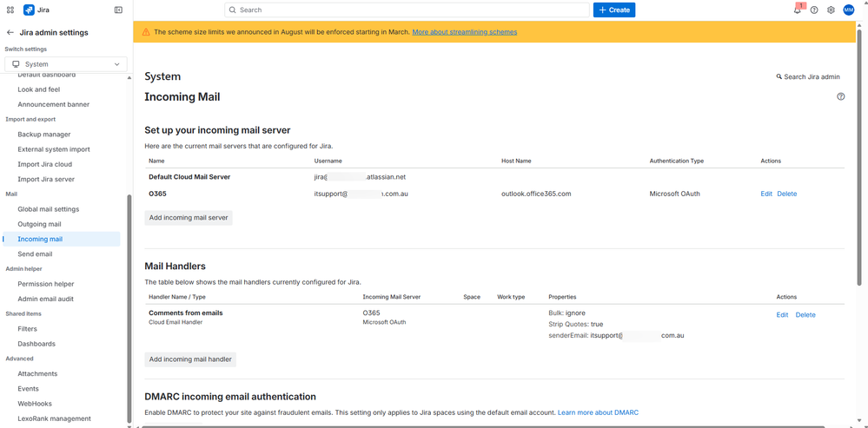
Task: Open Announcement banner settings
Action: (53, 104)
